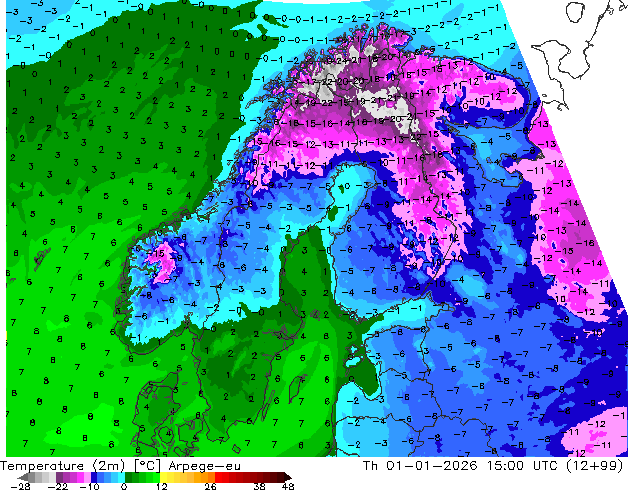This screenshot has height=490, width=634.
Task: Click the bright red segment of the legend
Action: click(218, 477)
